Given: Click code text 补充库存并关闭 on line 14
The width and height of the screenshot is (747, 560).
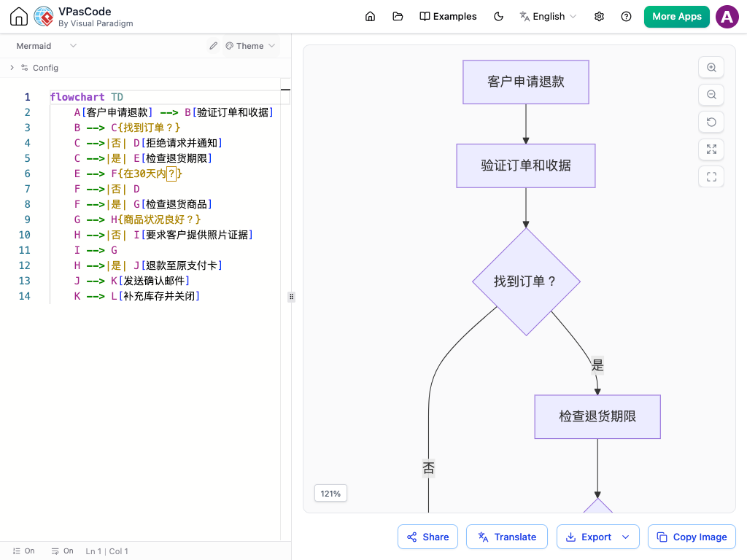Looking at the screenshot, I should coord(159,296).
